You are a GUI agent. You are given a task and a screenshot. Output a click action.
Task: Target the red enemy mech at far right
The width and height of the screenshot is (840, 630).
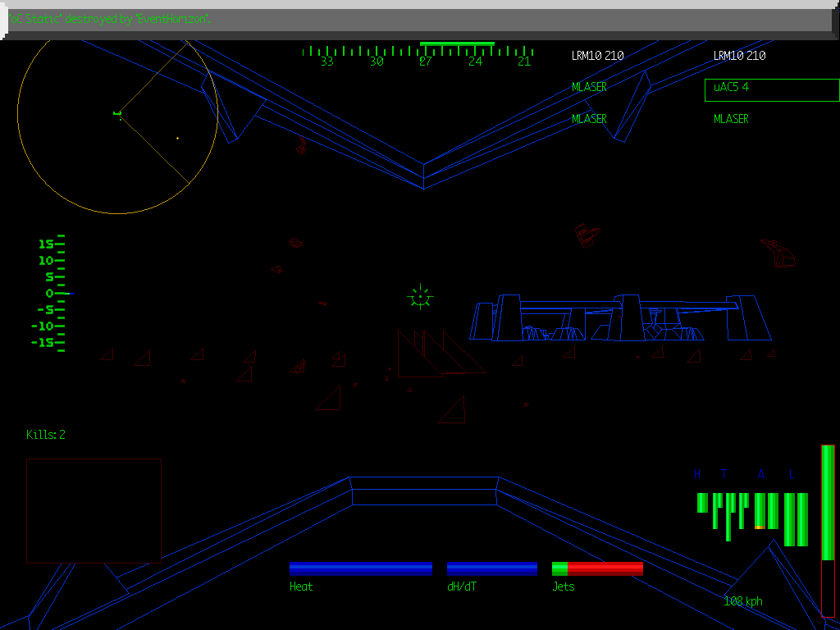(779, 252)
